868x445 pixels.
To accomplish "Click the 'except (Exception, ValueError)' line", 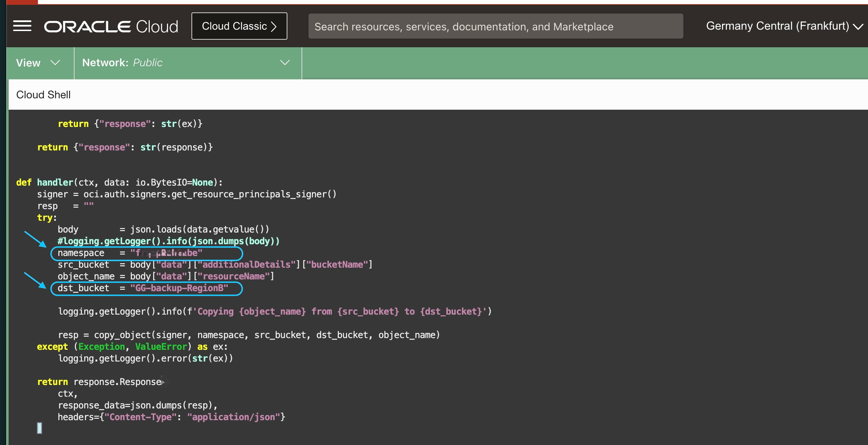I will pos(132,347).
